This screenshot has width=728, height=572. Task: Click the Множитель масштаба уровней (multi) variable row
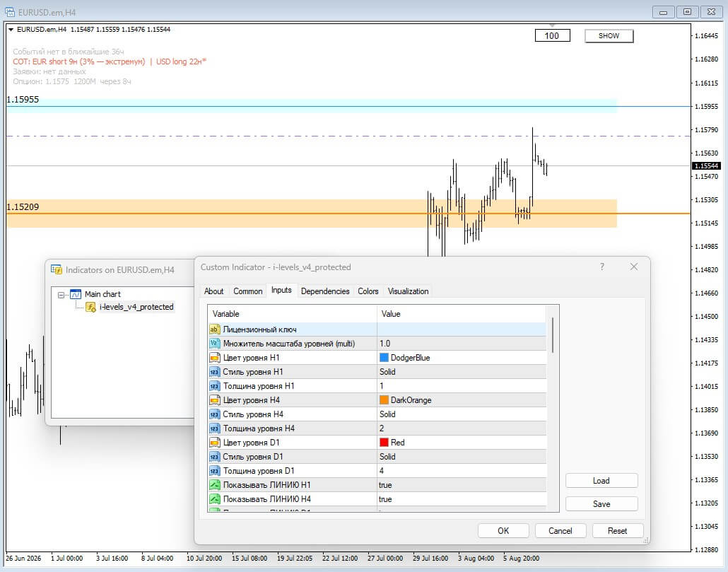(x=293, y=344)
